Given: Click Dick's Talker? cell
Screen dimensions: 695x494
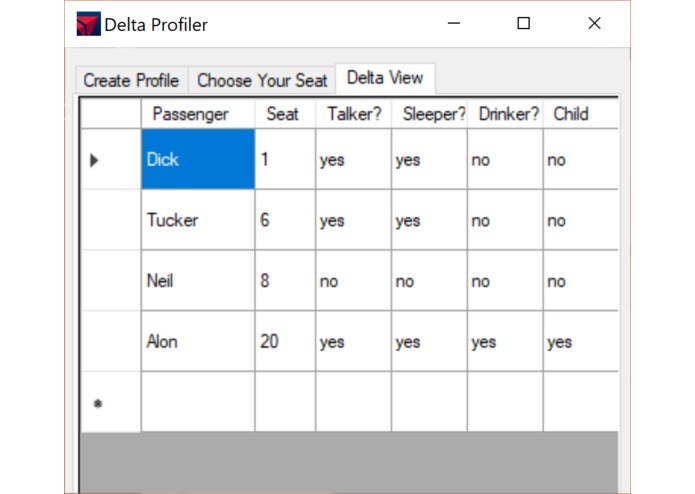Looking at the screenshot, I should tap(354, 159).
